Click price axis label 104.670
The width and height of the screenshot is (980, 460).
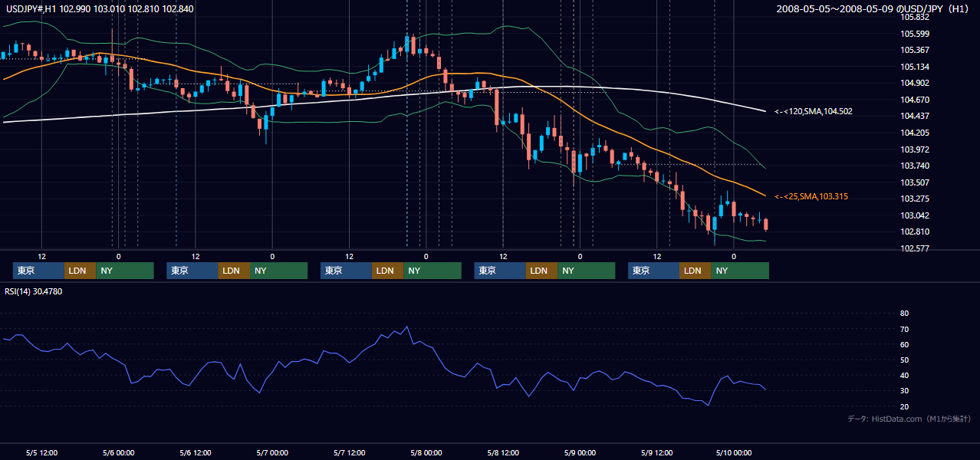[x=915, y=100]
